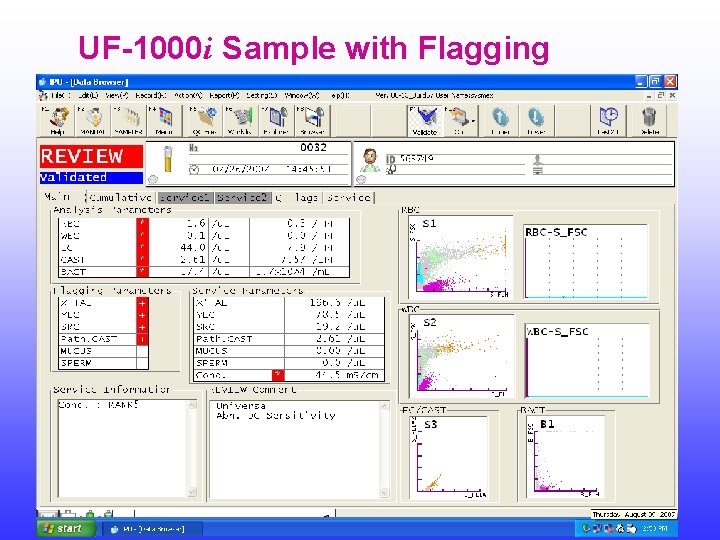Click the taskbar clock
This screenshot has height=540, width=720.
pos(655,529)
